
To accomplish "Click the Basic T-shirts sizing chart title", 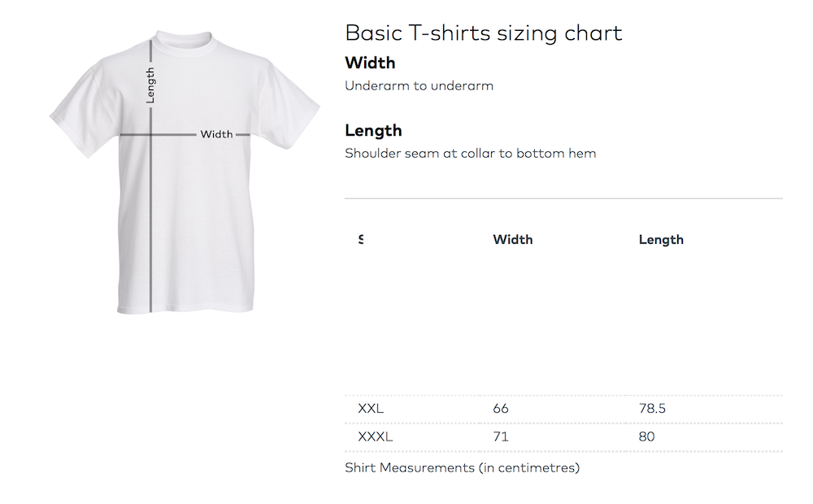I will tap(483, 33).
